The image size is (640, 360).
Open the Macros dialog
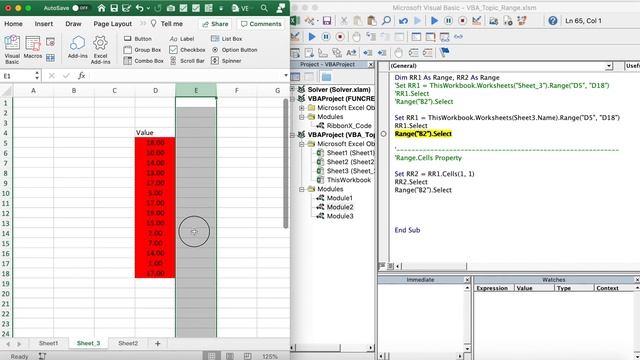(x=33, y=48)
